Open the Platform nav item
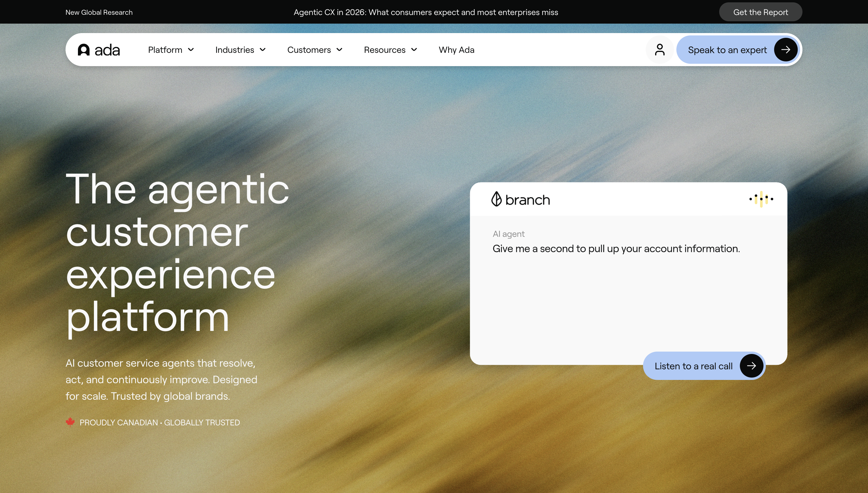 coord(171,50)
